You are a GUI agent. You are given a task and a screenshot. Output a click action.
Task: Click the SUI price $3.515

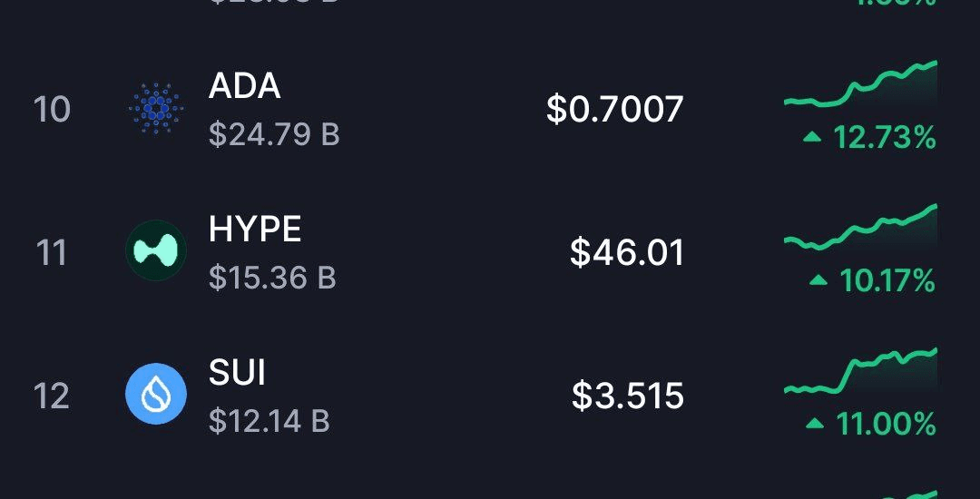pos(628,396)
